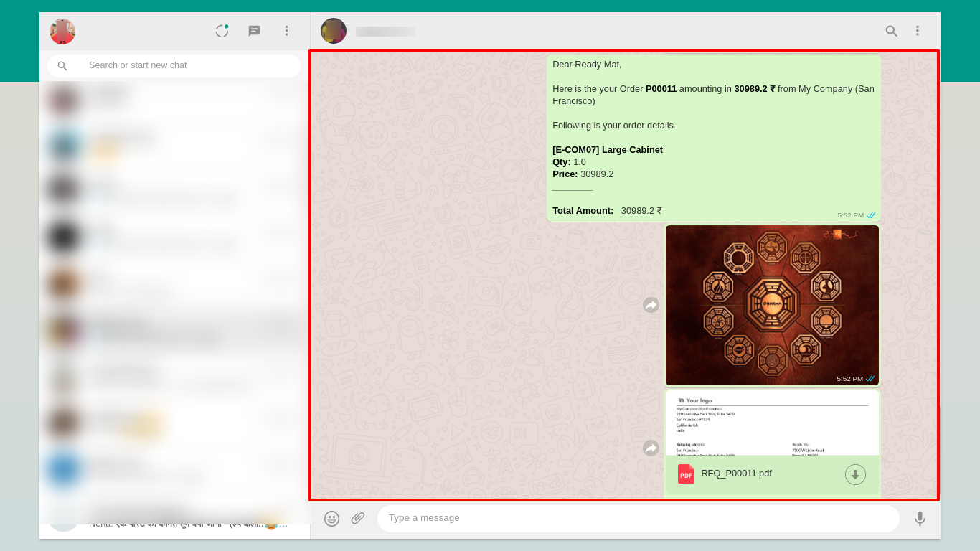Image resolution: width=980 pixels, height=551 pixels.
Task: Open the Dharma stations image
Action: [772, 305]
